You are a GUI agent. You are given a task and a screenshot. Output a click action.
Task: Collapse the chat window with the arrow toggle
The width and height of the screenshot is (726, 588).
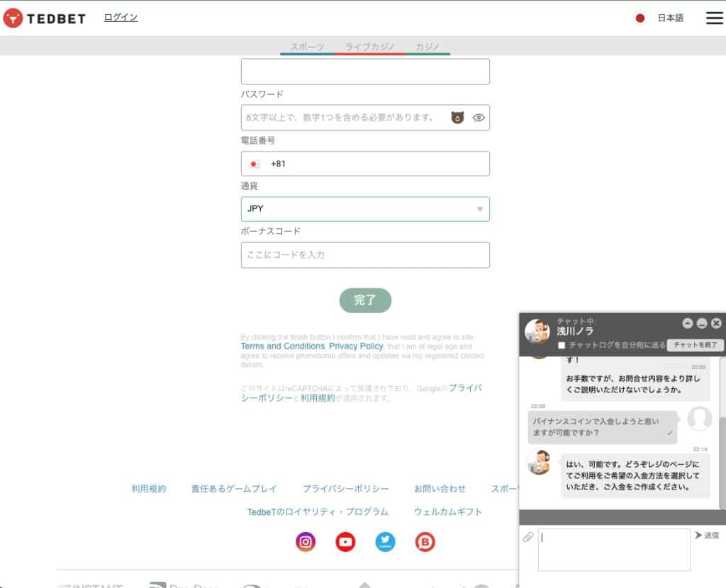click(x=686, y=322)
